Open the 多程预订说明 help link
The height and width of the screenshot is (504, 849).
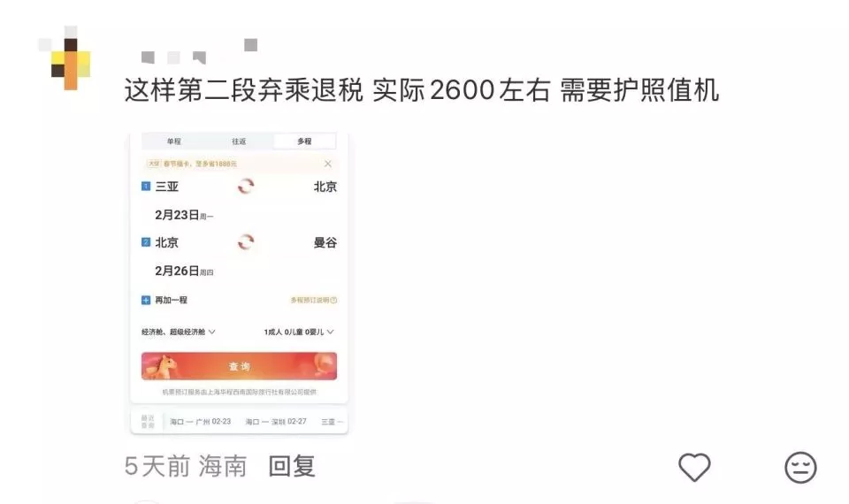click(313, 300)
